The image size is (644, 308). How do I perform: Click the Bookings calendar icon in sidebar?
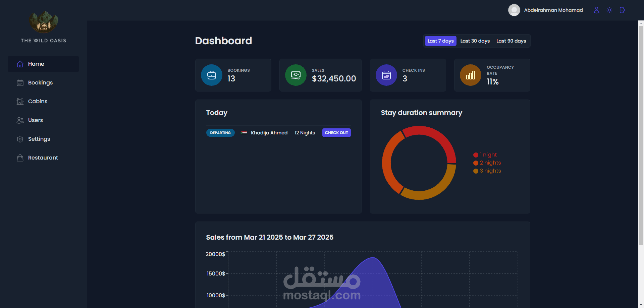pos(20,83)
